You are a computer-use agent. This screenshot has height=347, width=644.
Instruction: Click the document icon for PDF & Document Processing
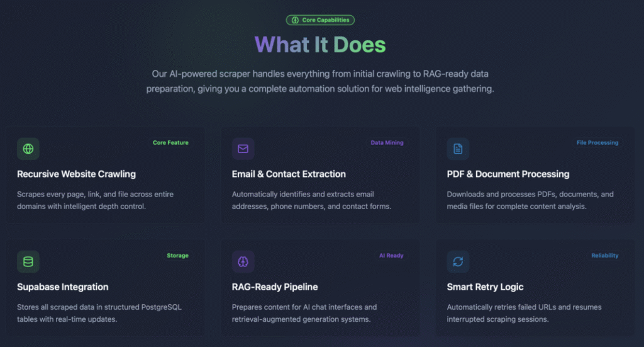[458, 149]
